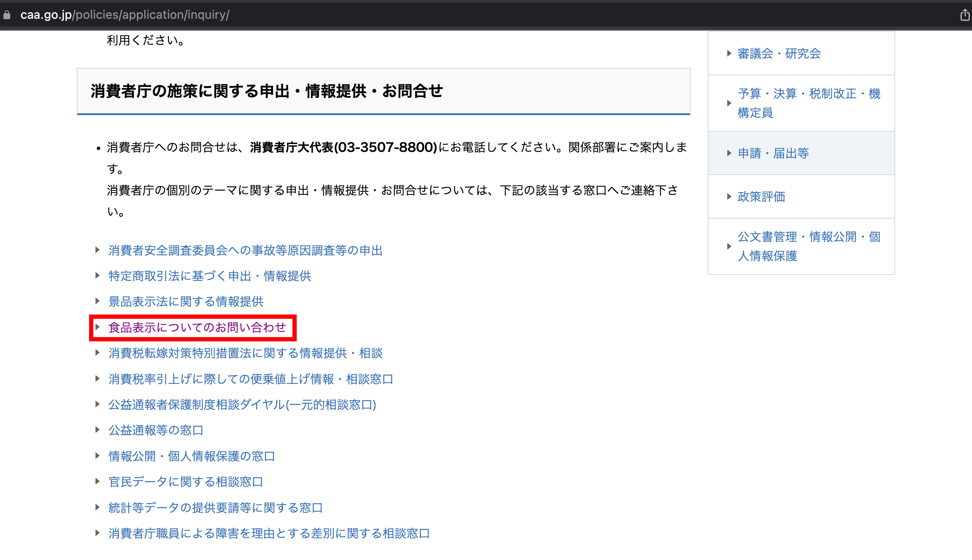The height and width of the screenshot is (560, 972).
Task: Click the padlock icon in the address bar
Action: (7, 15)
